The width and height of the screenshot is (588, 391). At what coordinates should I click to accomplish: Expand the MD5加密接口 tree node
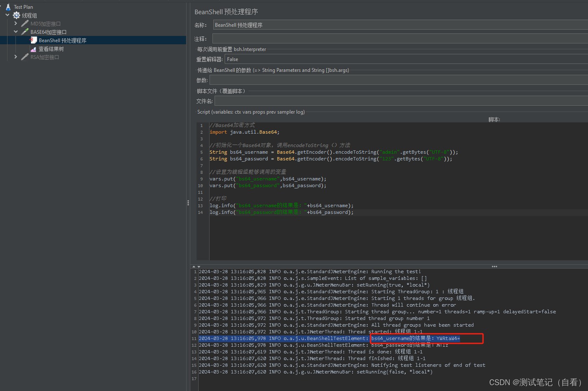(16, 23)
